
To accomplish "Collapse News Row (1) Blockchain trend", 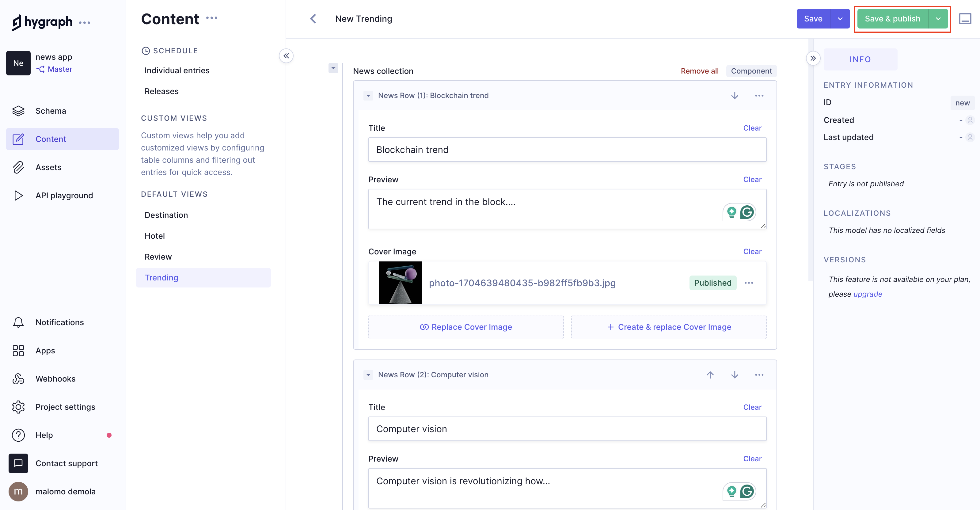I will coord(368,96).
